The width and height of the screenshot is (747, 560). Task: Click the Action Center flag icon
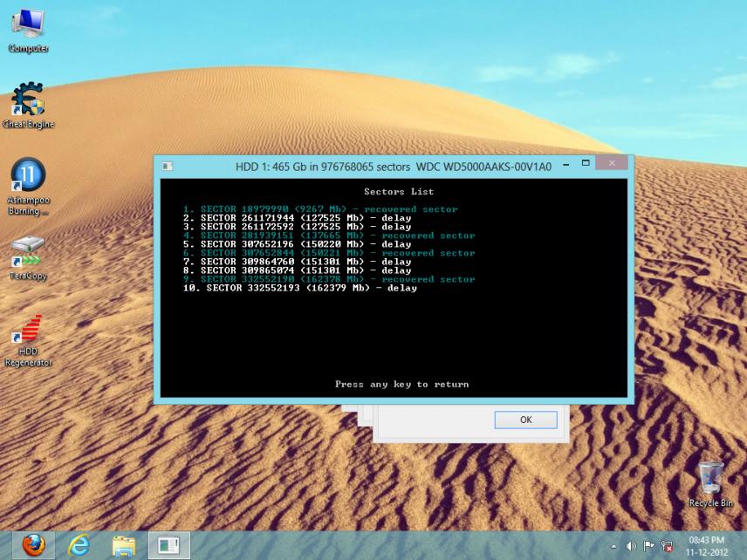(x=648, y=546)
